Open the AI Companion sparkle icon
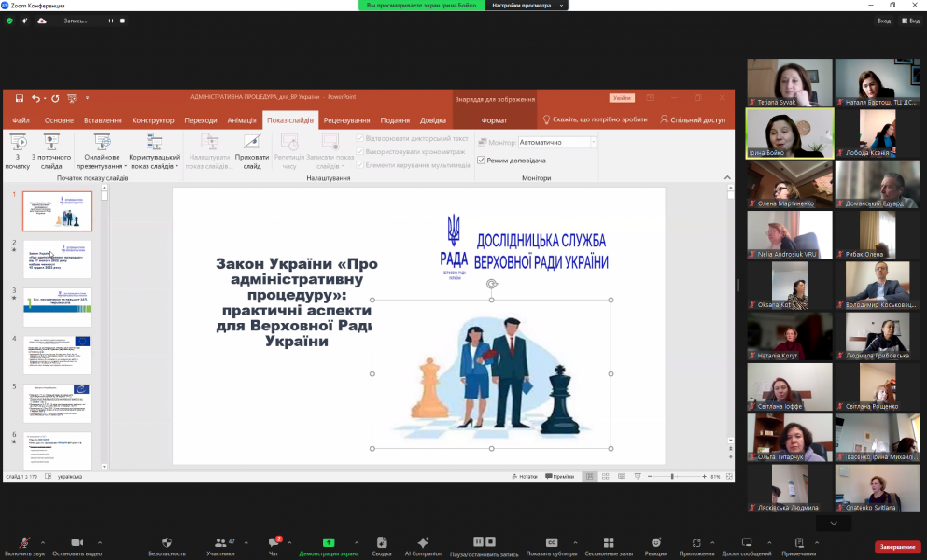This screenshot has width=927, height=560. (423, 541)
